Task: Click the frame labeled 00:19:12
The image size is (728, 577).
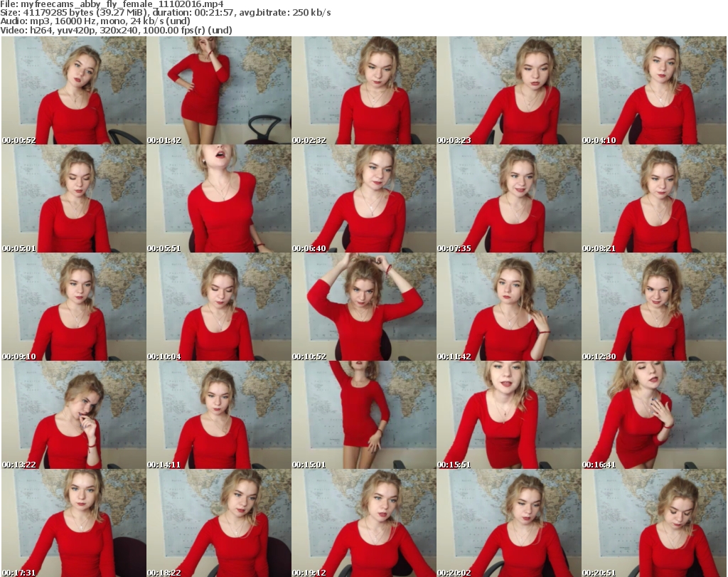Action: click(363, 523)
